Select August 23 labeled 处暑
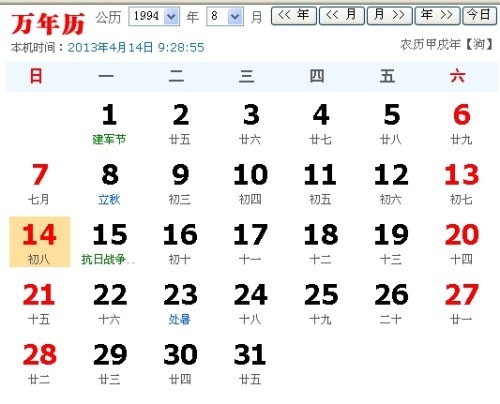The height and width of the screenshot is (404, 500). click(x=180, y=303)
